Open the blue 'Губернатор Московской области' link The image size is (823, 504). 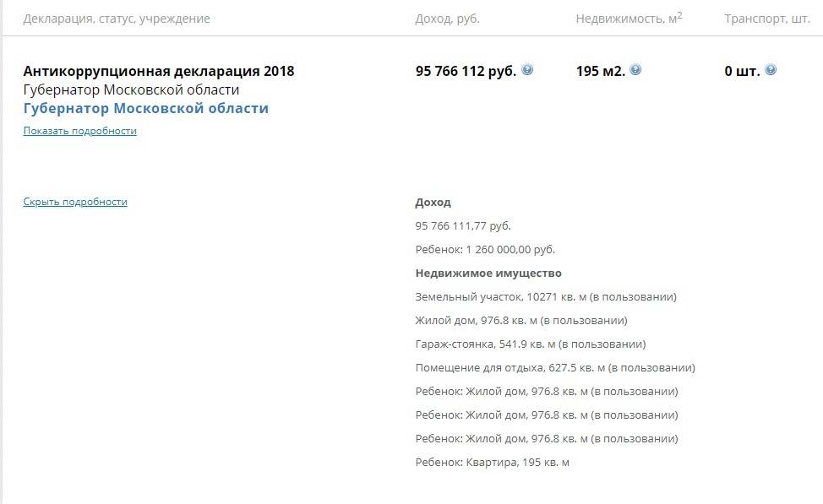[x=145, y=108]
